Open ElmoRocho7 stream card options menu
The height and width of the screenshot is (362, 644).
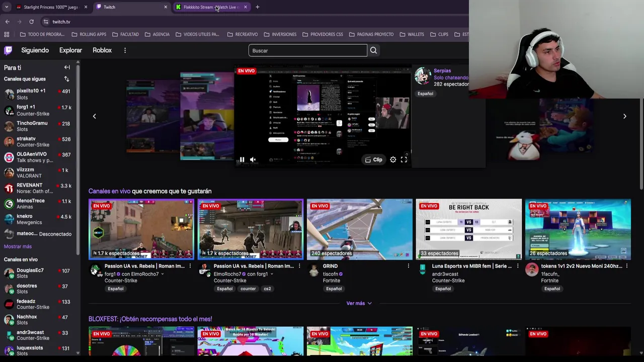click(x=299, y=266)
